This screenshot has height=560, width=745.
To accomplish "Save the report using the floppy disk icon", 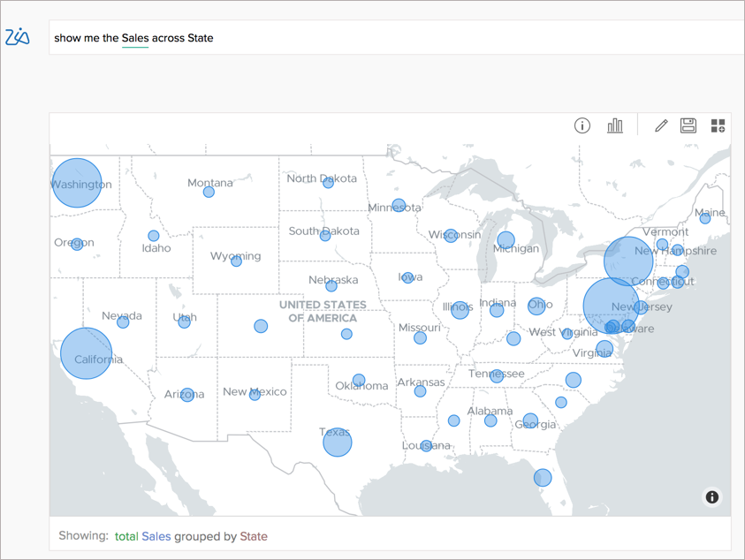I will tap(688, 125).
